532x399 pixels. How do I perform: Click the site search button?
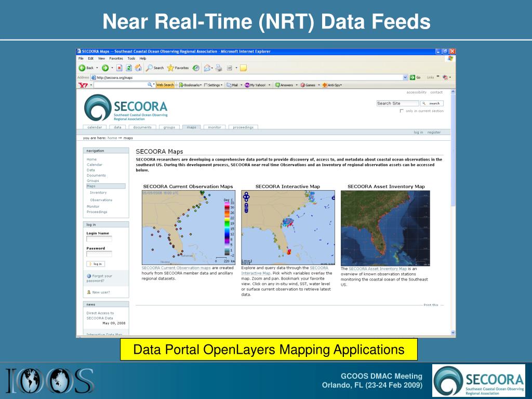click(x=432, y=103)
